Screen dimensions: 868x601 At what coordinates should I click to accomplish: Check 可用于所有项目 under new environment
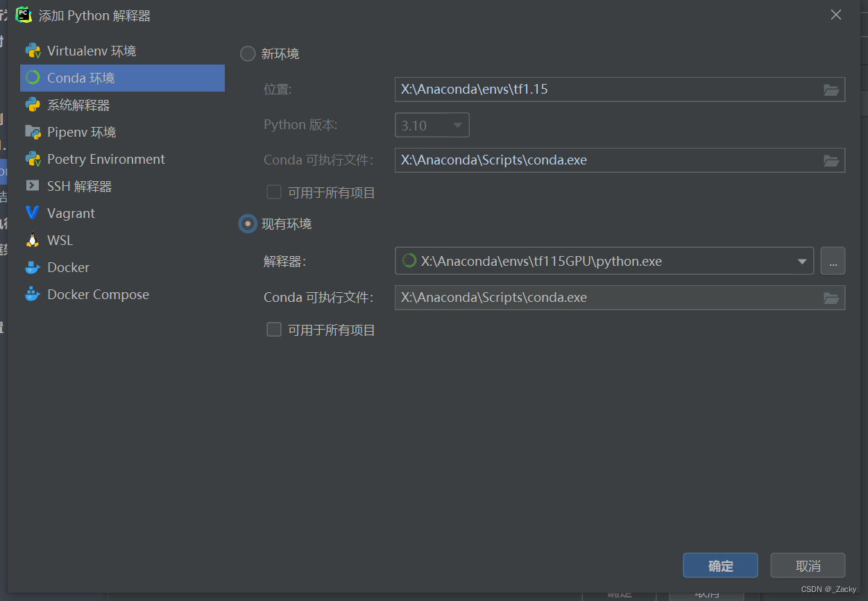[x=274, y=192]
